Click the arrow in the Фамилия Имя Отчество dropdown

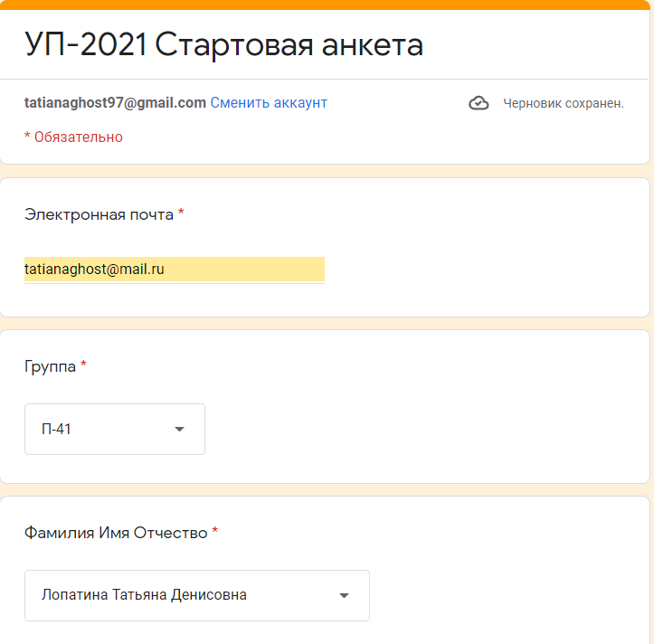click(344, 596)
